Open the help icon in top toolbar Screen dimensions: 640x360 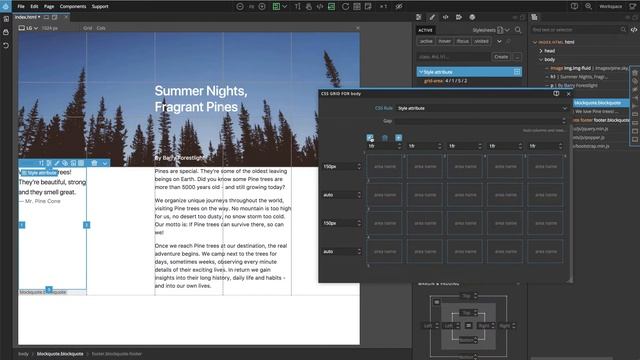point(574,6)
